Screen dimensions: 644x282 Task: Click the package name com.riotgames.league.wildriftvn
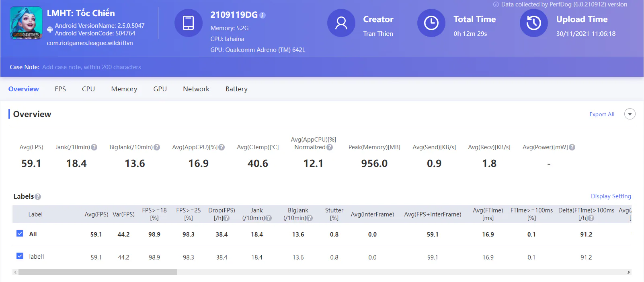[90, 43]
